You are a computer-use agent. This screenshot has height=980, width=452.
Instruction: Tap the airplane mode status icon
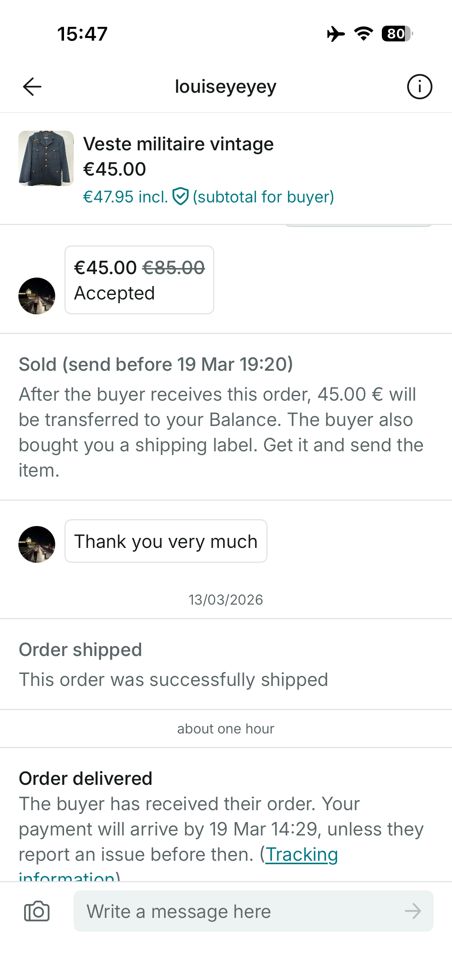[336, 34]
